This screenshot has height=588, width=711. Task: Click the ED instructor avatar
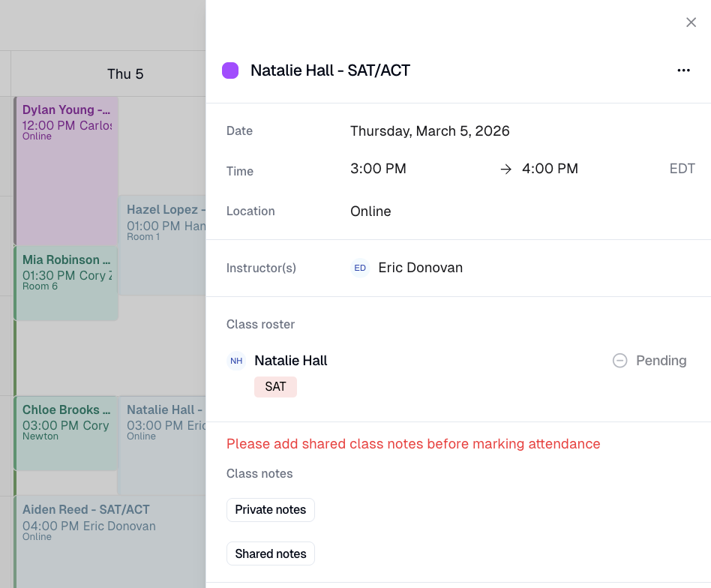(360, 268)
